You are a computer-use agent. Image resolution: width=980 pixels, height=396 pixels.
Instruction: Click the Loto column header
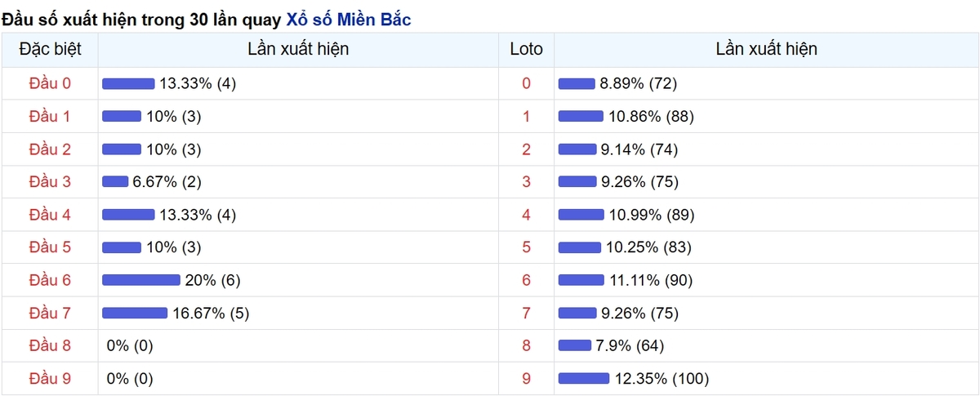(x=526, y=49)
